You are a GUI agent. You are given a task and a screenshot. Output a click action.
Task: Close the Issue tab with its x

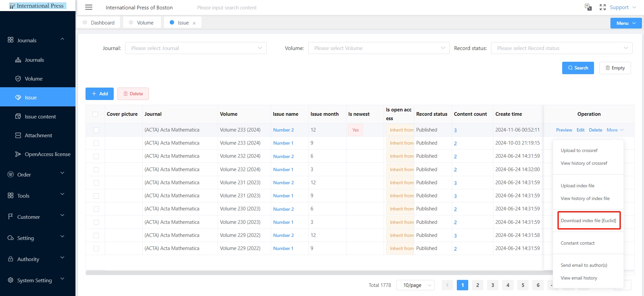[194, 23]
